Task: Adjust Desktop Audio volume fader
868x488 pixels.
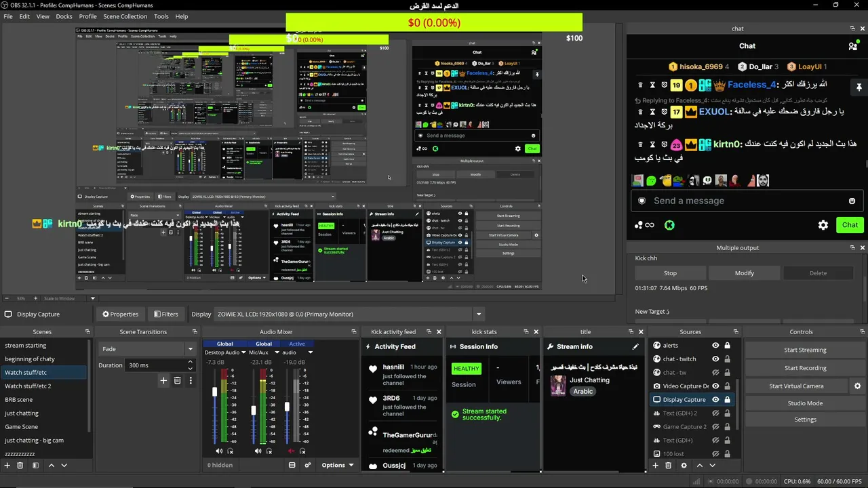Action: [x=215, y=392]
